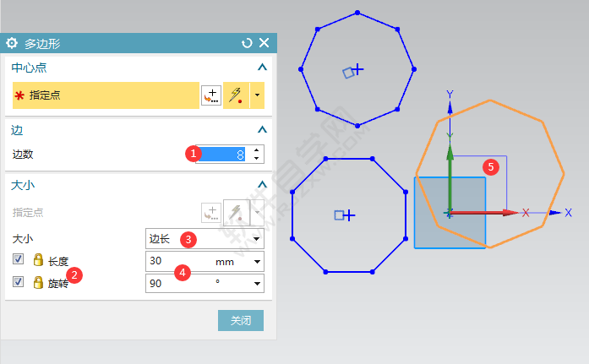Screen dimensions: 589x364
Task: Click the 多边形 dialog title
Action: tap(42, 44)
